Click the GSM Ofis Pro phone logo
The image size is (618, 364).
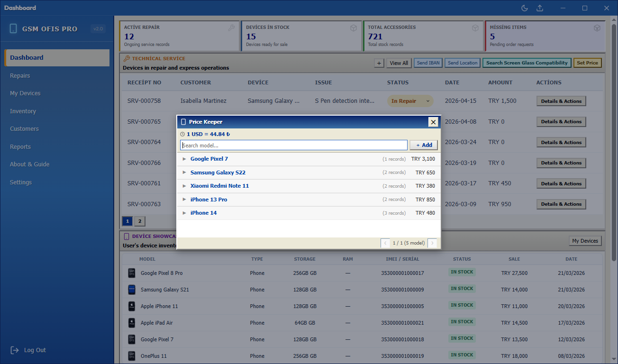point(13,28)
